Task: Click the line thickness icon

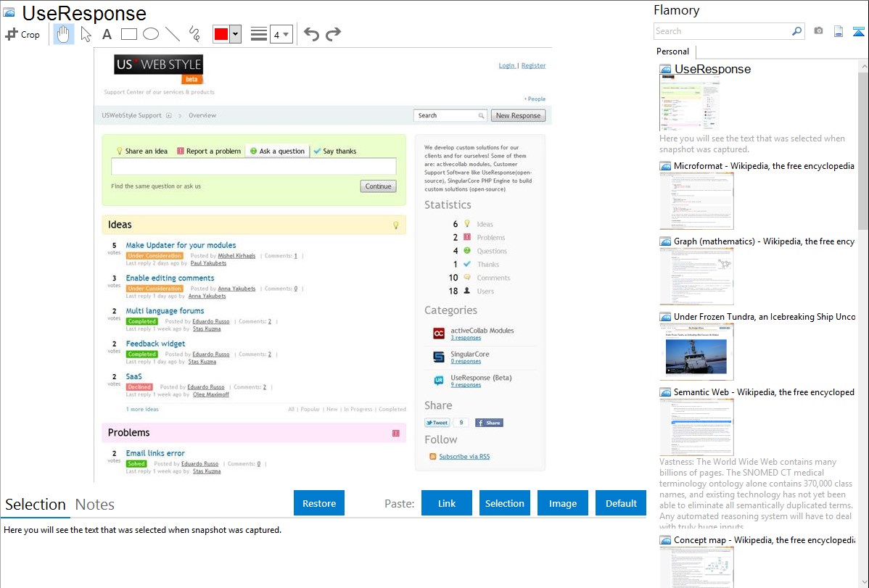Action: coord(258,34)
